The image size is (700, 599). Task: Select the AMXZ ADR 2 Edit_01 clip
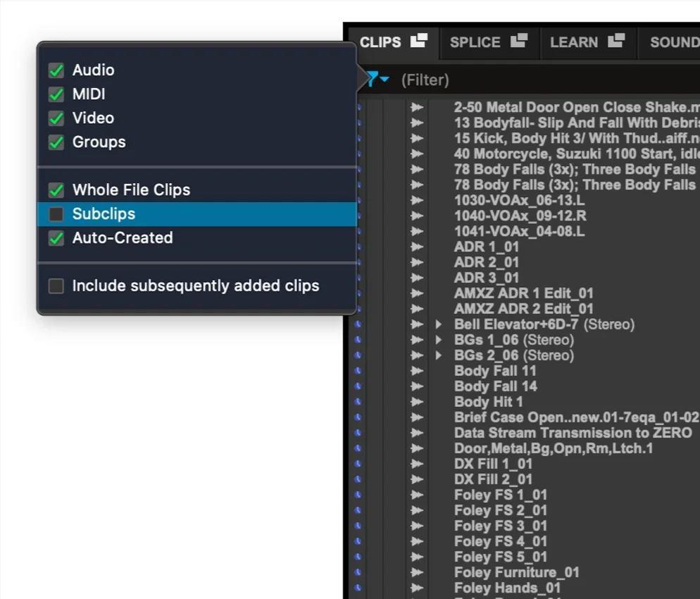point(524,309)
